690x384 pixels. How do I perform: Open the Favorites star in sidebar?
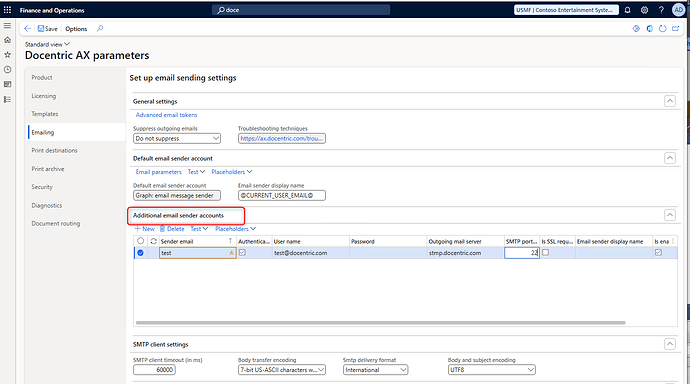(x=7, y=55)
